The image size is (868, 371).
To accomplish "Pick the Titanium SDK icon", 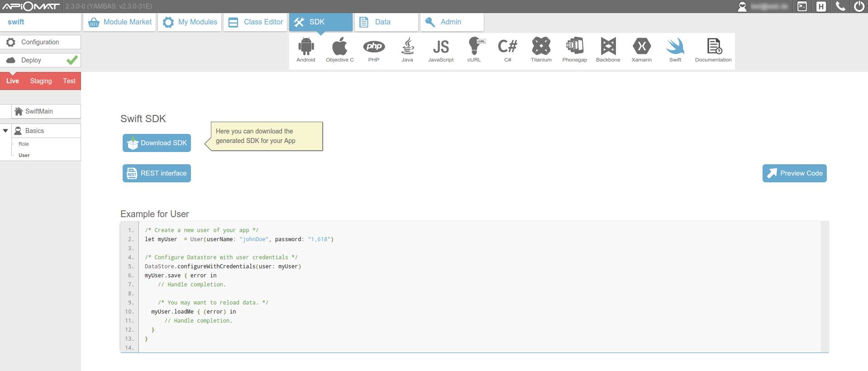I will pos(541,50).
